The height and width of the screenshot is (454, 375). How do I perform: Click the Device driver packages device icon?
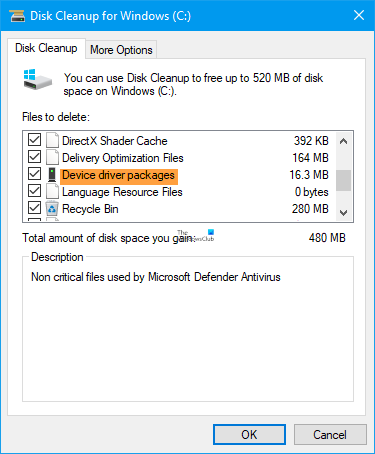click(52, 174)
